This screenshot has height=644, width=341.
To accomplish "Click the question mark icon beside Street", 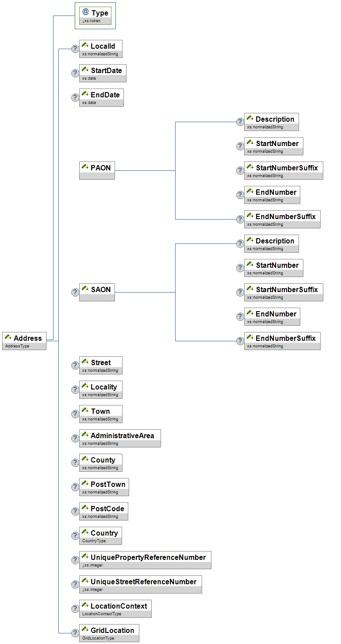I will pyautogui.click(x=75, y=365).
